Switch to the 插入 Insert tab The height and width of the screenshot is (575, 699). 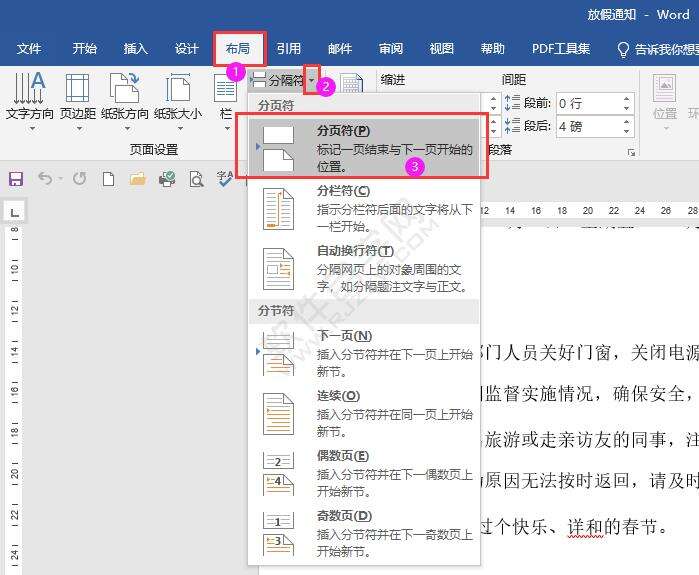point(136,49)
